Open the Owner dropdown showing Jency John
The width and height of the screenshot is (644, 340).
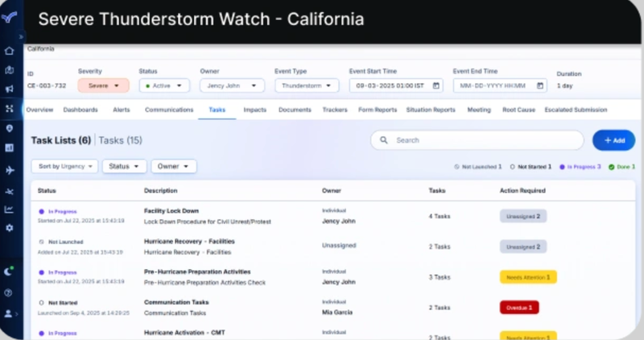[x=232, y=85]
